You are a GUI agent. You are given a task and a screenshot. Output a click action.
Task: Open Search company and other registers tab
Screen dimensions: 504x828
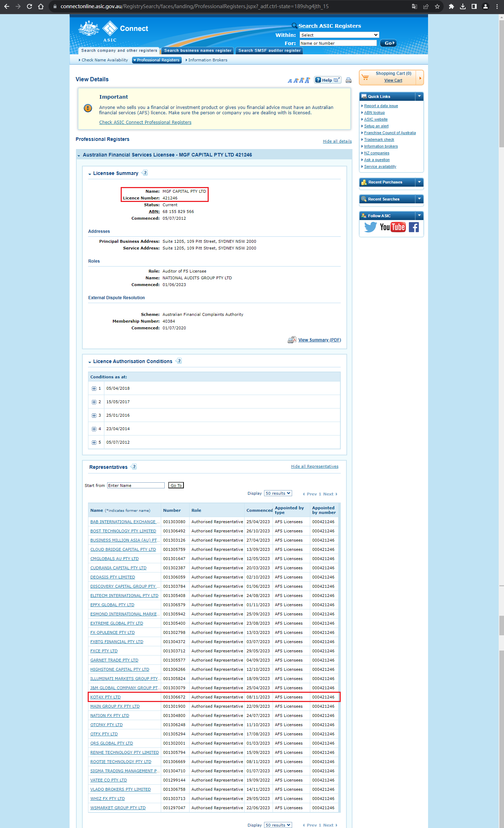119,50
